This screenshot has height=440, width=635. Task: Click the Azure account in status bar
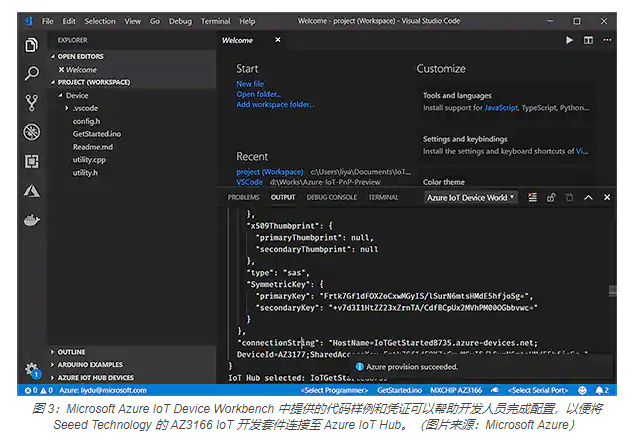[x=103, y=391]
